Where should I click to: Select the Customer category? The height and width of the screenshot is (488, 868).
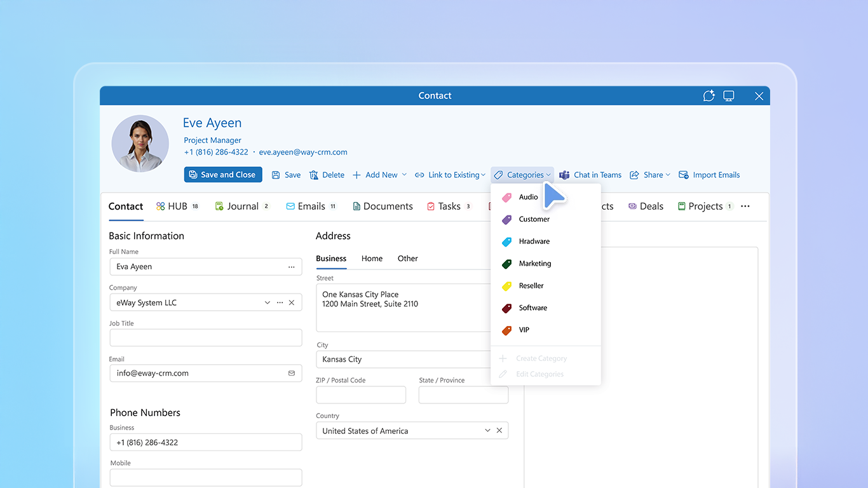click(534, 219)
